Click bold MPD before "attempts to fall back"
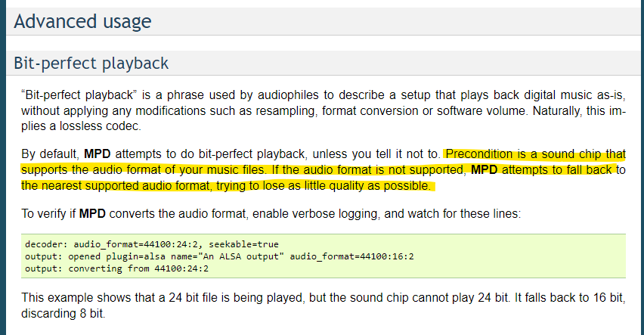 (485, 169)
